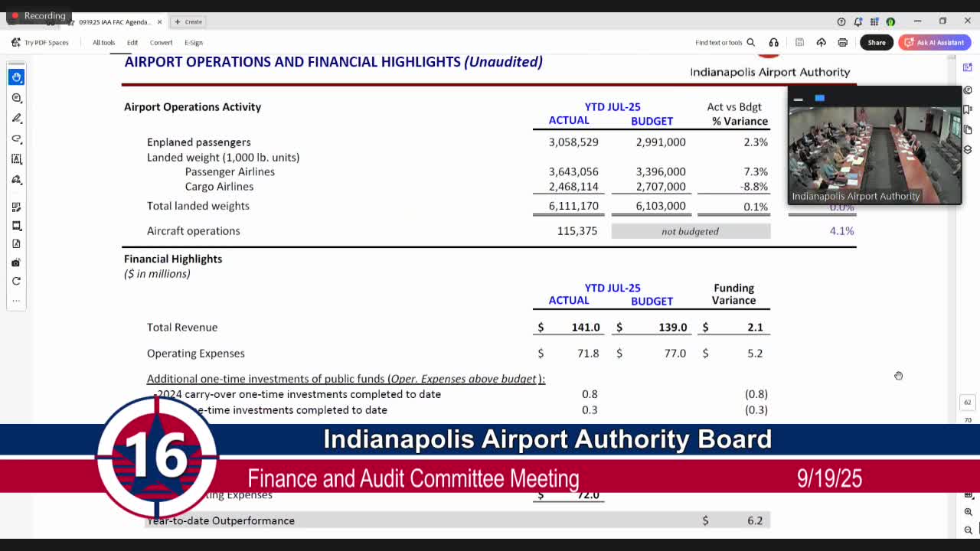Viewport: 980px width, 551px height.
Task: Open the page display options icon
Action: pyautogui.click(x=16, y=226)
